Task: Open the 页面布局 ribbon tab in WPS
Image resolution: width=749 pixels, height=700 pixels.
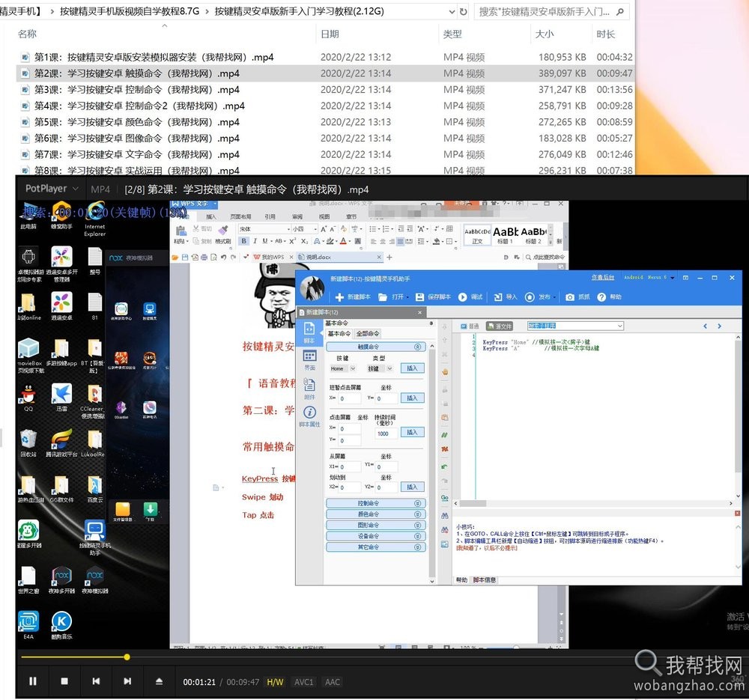Action: pyautogui.click(x=240, y=216)
